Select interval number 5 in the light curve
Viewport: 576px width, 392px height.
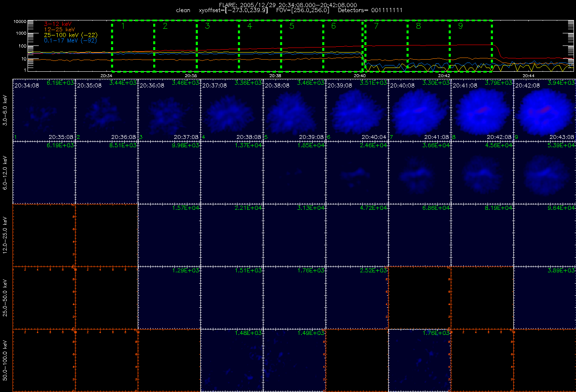(x=292, y=26)
